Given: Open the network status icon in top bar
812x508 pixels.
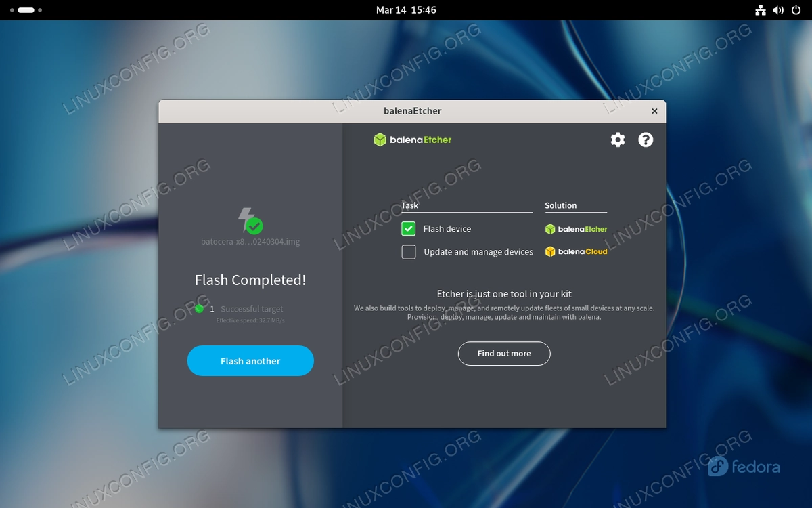Looking at the screenshot, I should click(760, 10).
